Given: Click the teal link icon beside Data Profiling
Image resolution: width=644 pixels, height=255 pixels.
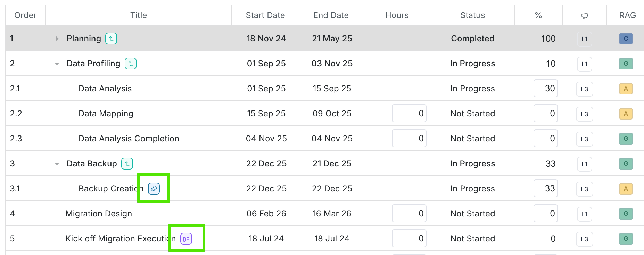Looking at the screenshot, I should click(131, 64).
